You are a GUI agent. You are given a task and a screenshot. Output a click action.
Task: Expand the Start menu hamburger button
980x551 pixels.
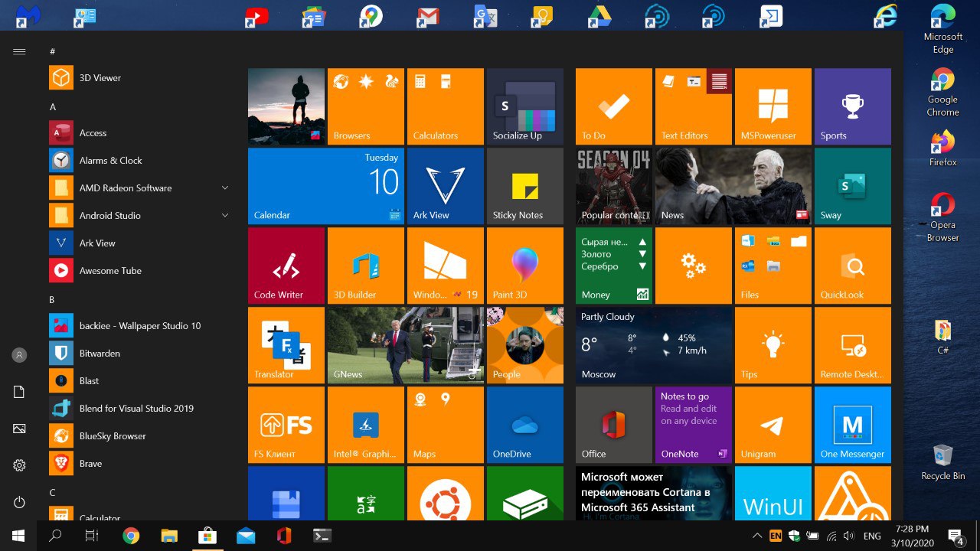tap(19, 52)
